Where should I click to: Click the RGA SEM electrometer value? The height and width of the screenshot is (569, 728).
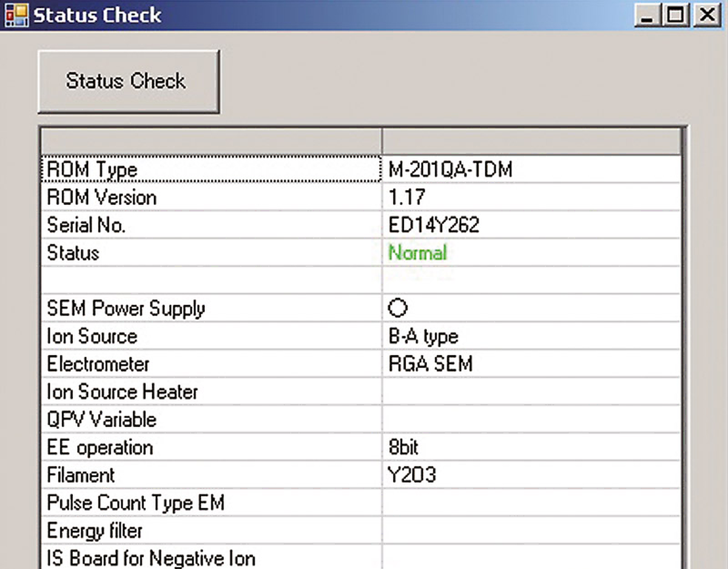(430, 364)
